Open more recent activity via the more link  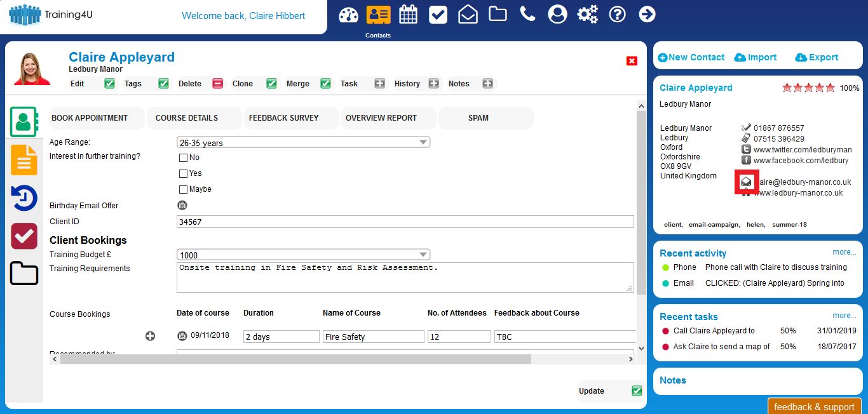click(844, 251)
